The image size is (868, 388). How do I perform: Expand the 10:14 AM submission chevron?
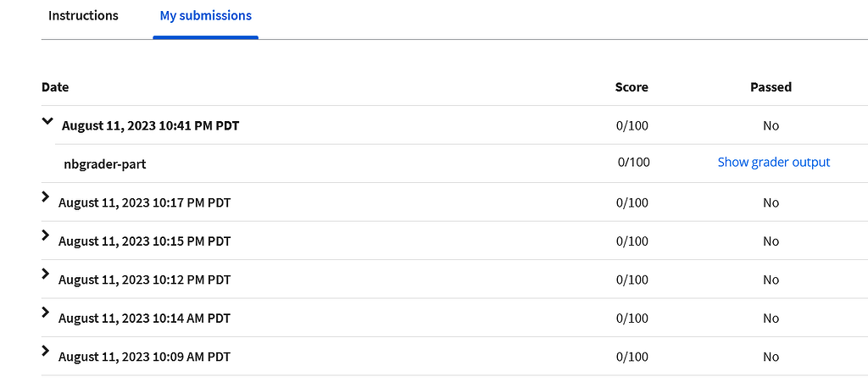coord(46,313)
